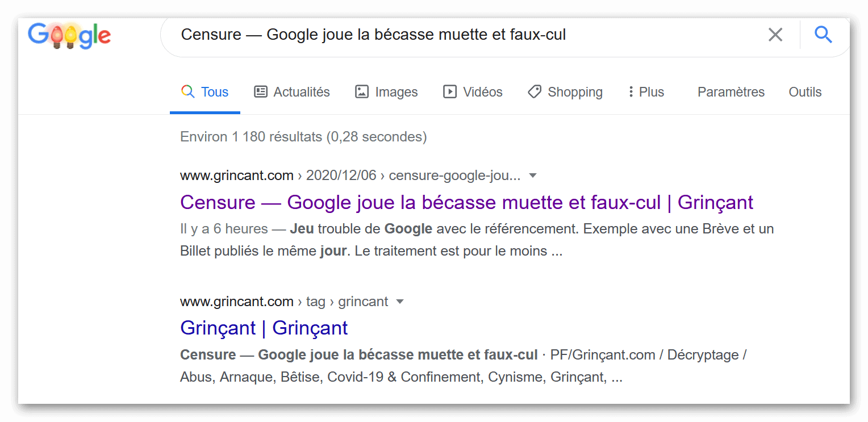The width and height of the screenshot is (868, 422).
Task: Expand dropdown arrow beside tag › grincant URL
Action: pyautogui.click(x=400, y=302)
